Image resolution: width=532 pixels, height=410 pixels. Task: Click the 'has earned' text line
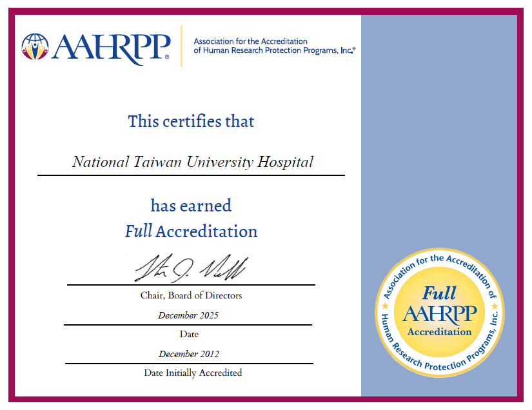191,206
